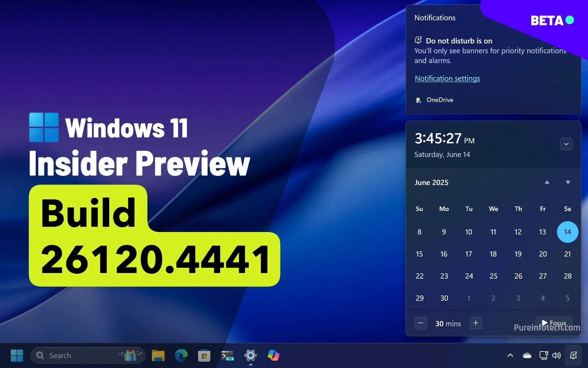
Task: Select June 17 in calendar
Action: 469,254
